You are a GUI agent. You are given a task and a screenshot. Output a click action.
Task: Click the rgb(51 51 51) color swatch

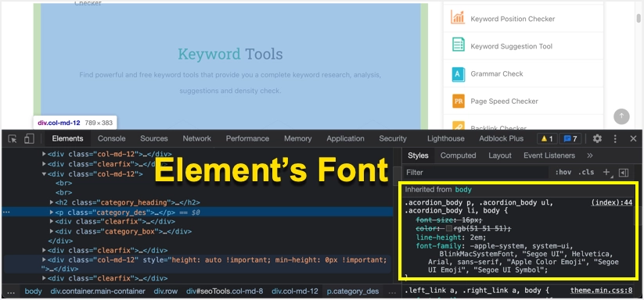point(449,229)
